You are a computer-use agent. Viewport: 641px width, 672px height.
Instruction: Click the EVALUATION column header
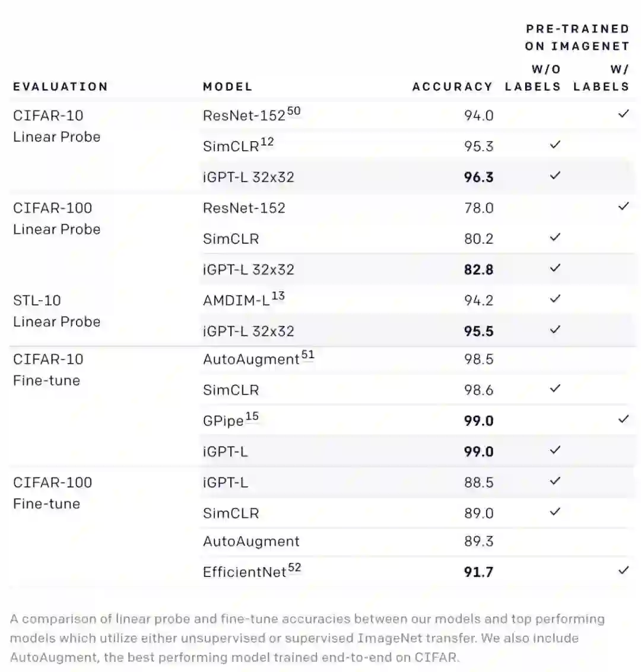coord(61,87)
